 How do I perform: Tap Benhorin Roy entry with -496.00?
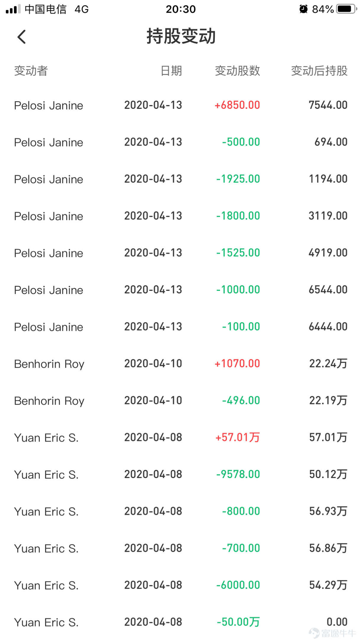tap(181, 401)
